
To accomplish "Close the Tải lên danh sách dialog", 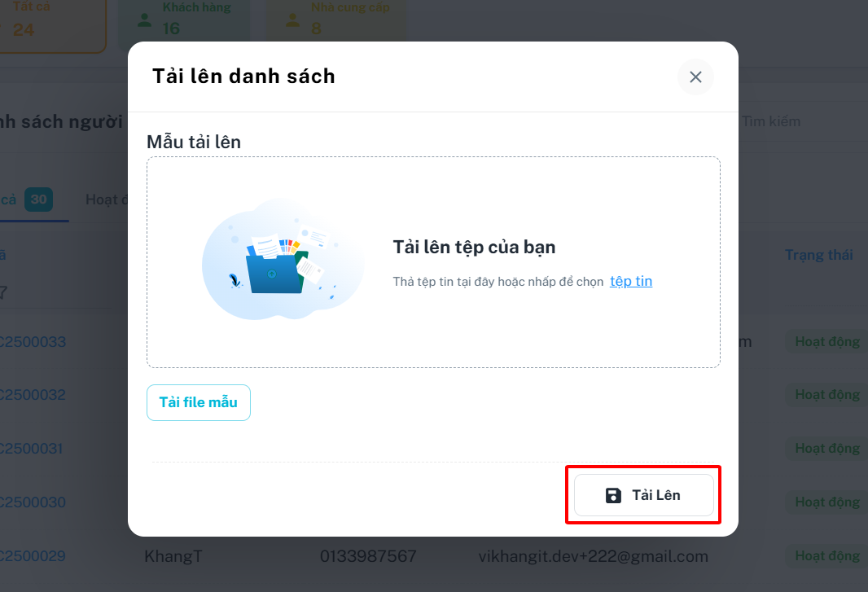I will (695, 77).
